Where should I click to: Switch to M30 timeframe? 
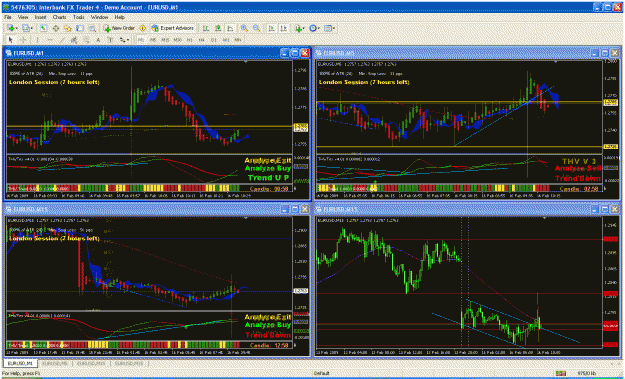[x=177, y=40]
